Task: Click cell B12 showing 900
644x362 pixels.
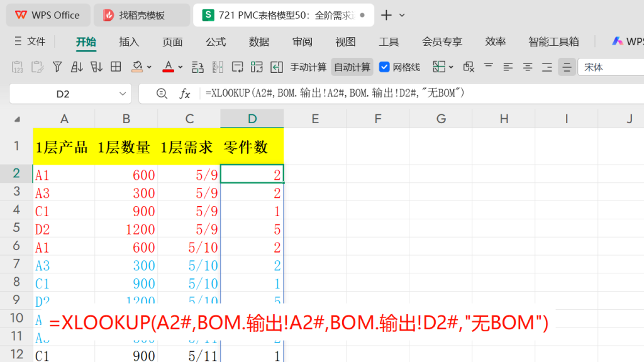Action: [x=126, y=355]
